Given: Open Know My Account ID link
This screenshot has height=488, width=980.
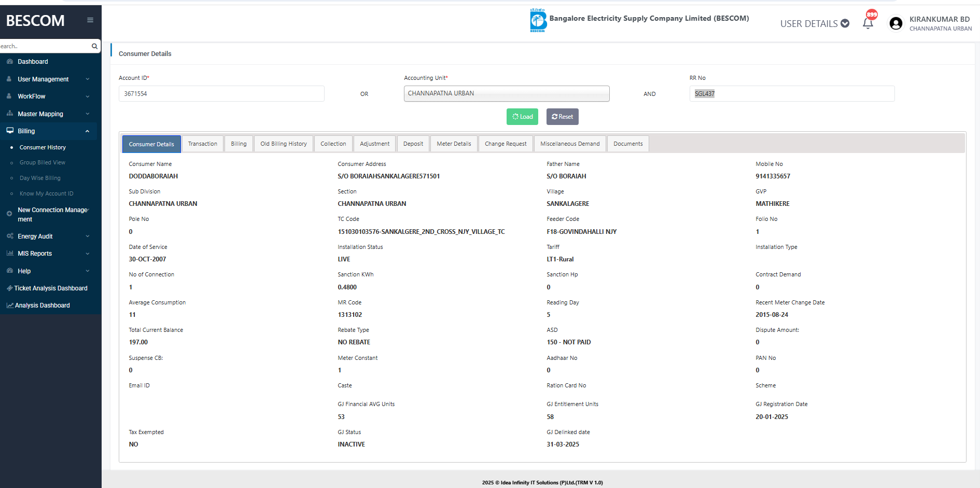Looking at the screenshot, I should 47,193.
